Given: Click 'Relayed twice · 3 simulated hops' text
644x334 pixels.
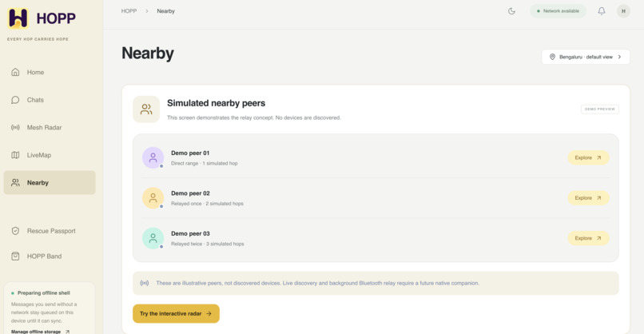Looking at the screenshot, I should tap(208, 244).
